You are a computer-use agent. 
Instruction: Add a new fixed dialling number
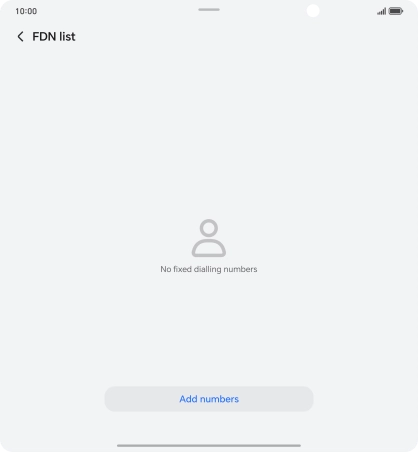point(209,399)
